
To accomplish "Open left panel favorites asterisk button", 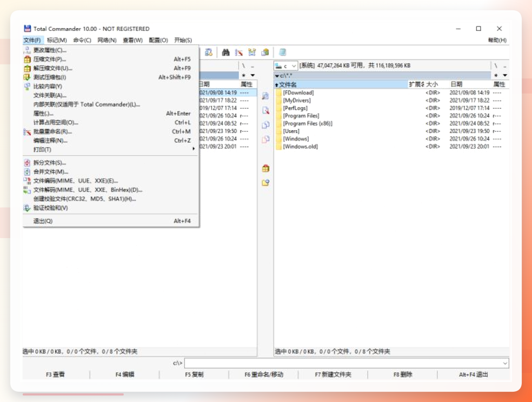I will pyautogui.click(x=244, y=75).
